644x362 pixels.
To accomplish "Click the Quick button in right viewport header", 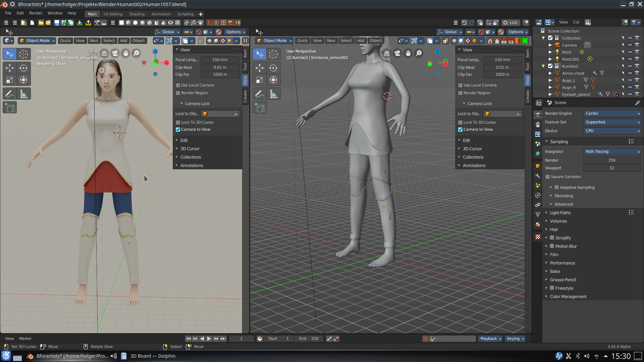I will pos(302,41).
